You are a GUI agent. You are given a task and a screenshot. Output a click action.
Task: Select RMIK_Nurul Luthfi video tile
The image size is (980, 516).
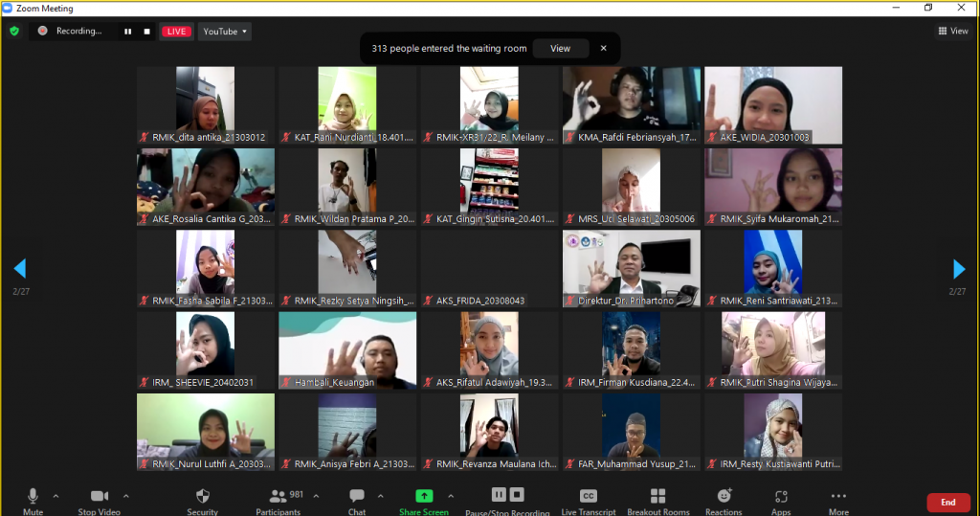[x=206, y=432]
